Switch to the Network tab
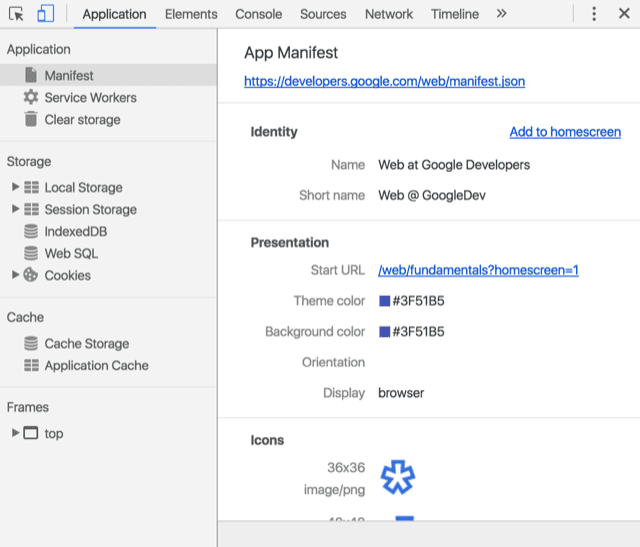Screen dimensions: 640x547 point(388,14)
